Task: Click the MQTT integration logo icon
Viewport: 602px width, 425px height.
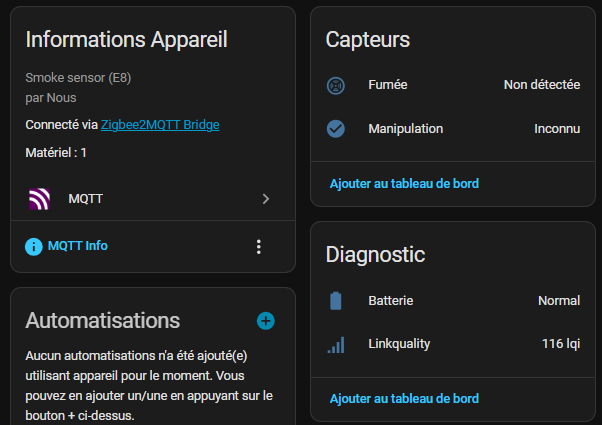Action: [39, 199]
